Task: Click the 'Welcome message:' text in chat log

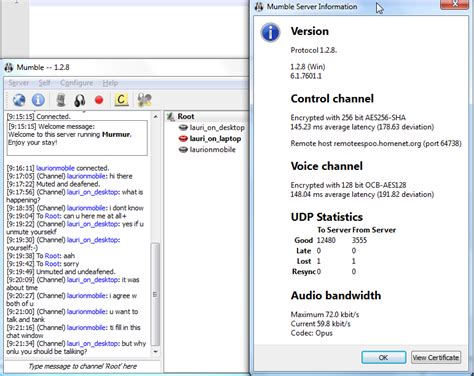Action: (x=67, y=126)
